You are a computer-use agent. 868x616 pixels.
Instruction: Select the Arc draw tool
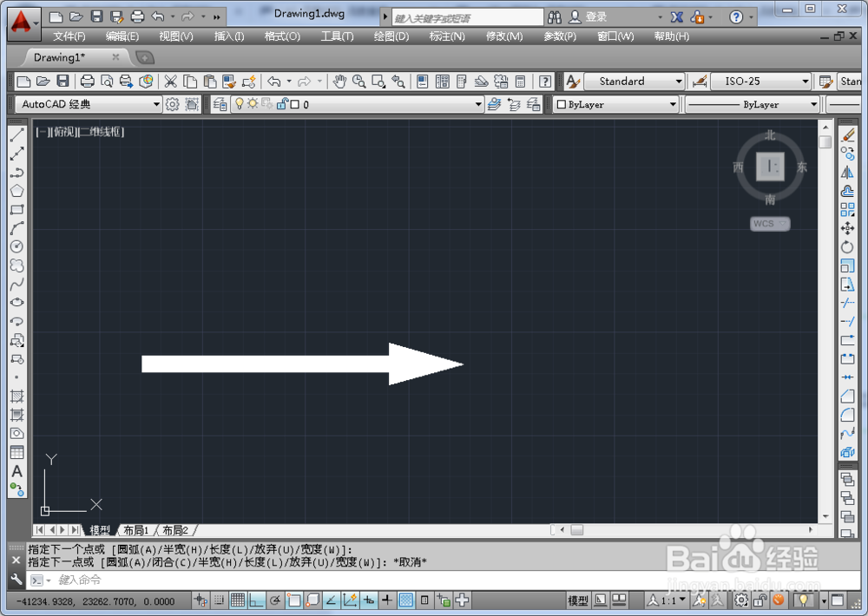point(17,228)
